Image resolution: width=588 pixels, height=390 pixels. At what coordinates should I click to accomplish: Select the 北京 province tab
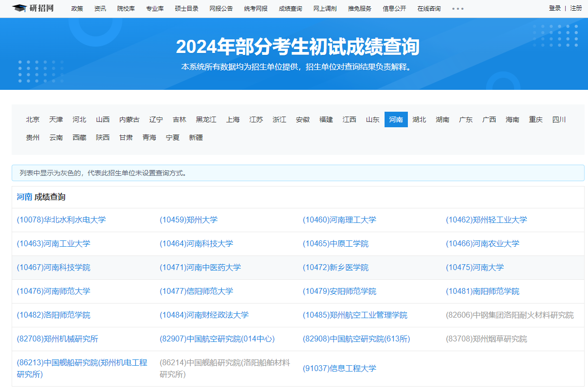[x=33, y=119]
